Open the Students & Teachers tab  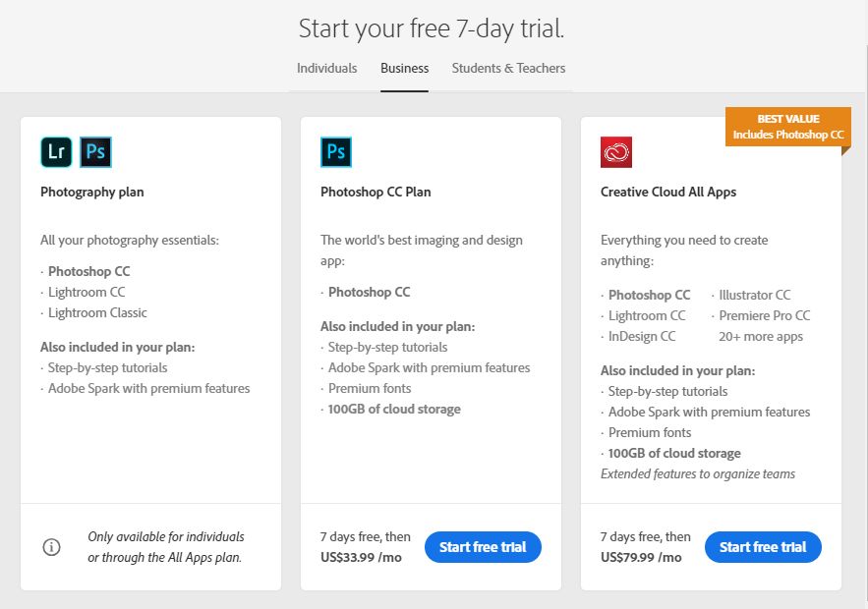tap(508, 69)
